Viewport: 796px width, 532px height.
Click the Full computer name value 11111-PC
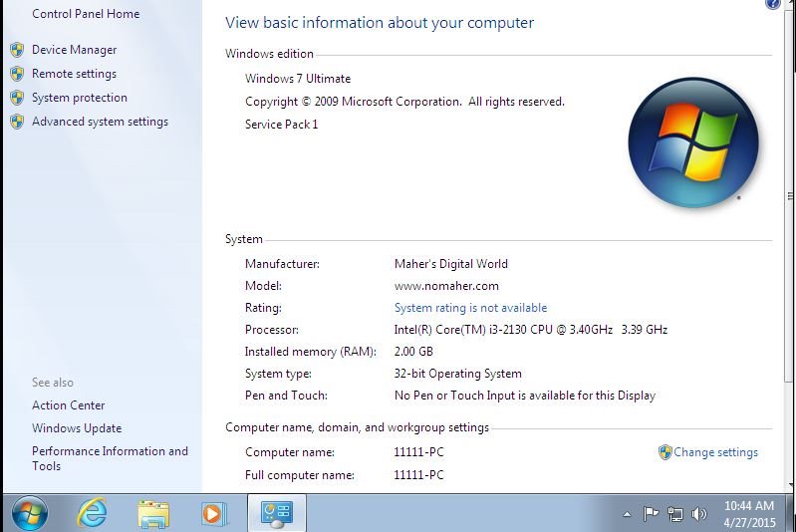coord(418,475)
